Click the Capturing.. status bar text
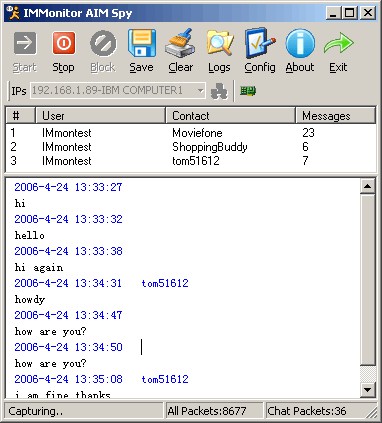Viewport: 382px width, 423px height. [x=36, y=411]
